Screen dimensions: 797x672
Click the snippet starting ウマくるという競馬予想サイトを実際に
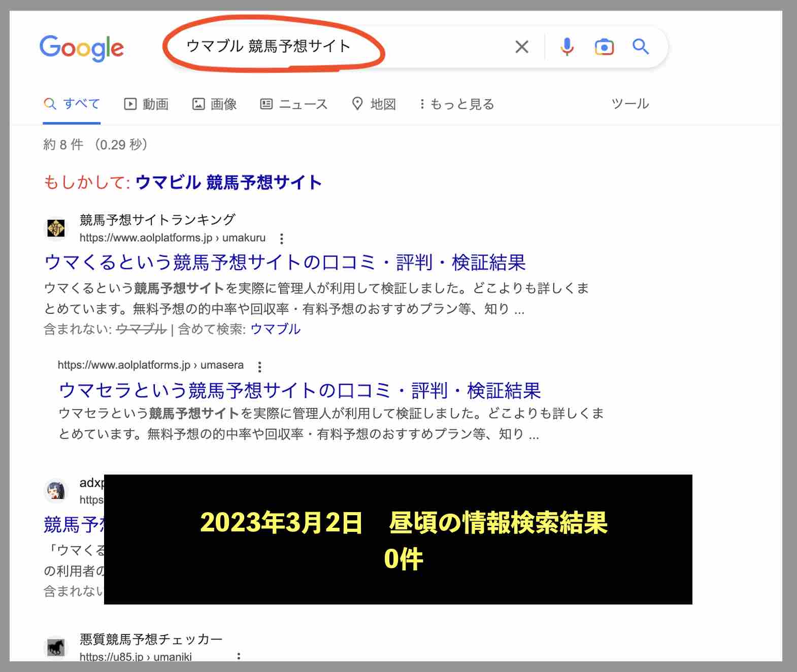click(316, 298)
